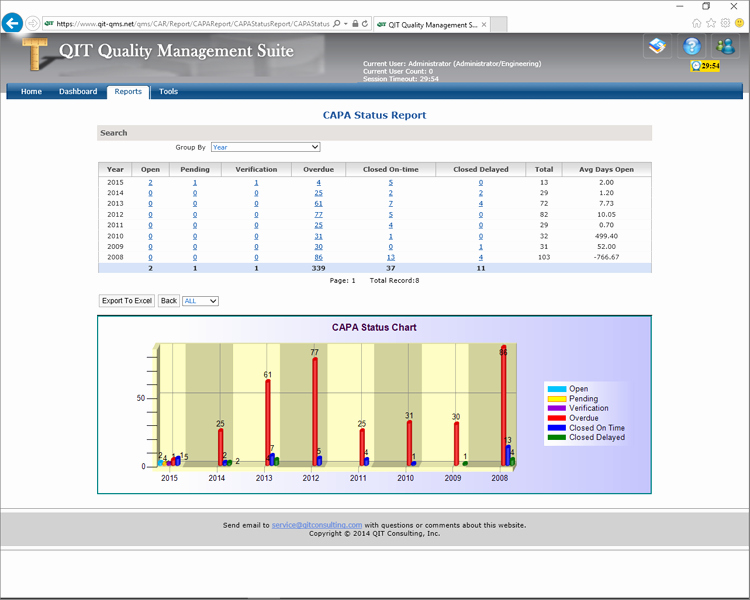
Task: Click the Closed Delayed green swatch
Action: point(557,437)
